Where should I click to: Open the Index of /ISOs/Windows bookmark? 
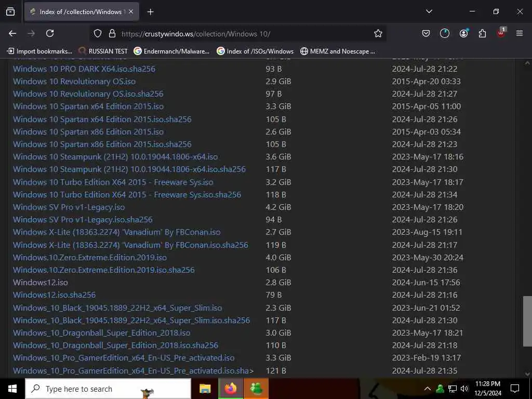(255, 51)
